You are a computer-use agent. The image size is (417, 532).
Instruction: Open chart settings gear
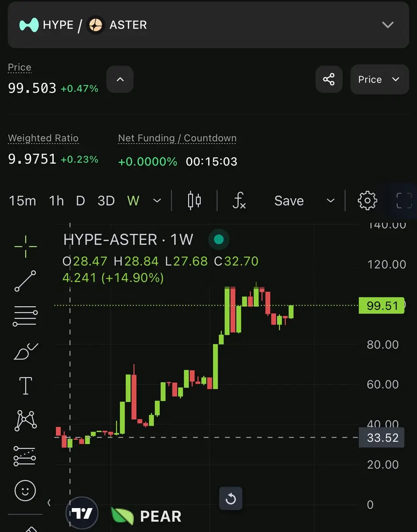pyautogui.click(x=367, y=201)
